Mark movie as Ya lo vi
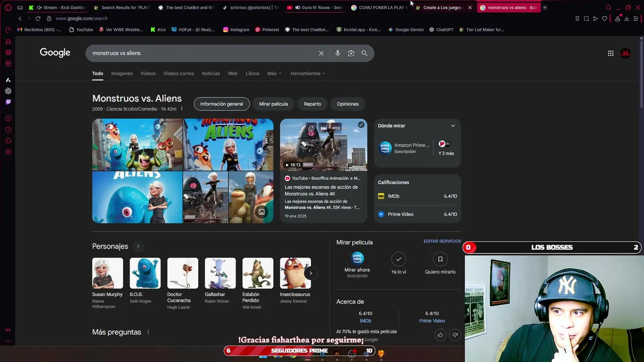644x362 pixels. (x=398, y=259)
